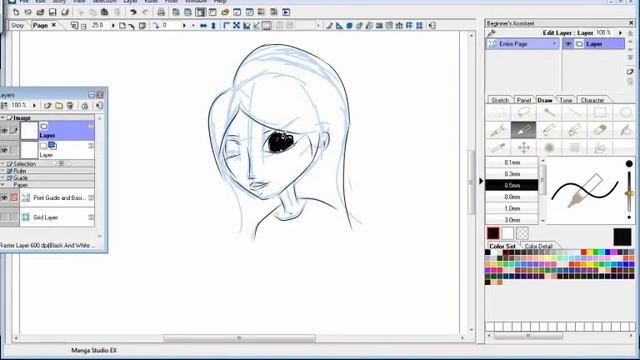
Task: Select the Line tool in Draw tab
Action: [x=574, y=112]
